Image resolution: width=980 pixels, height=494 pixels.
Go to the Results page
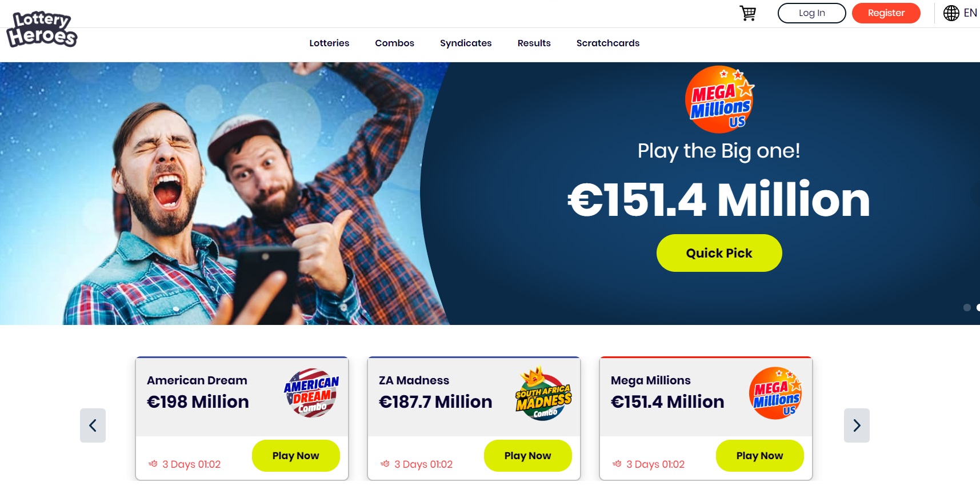[x=534, y=43]
